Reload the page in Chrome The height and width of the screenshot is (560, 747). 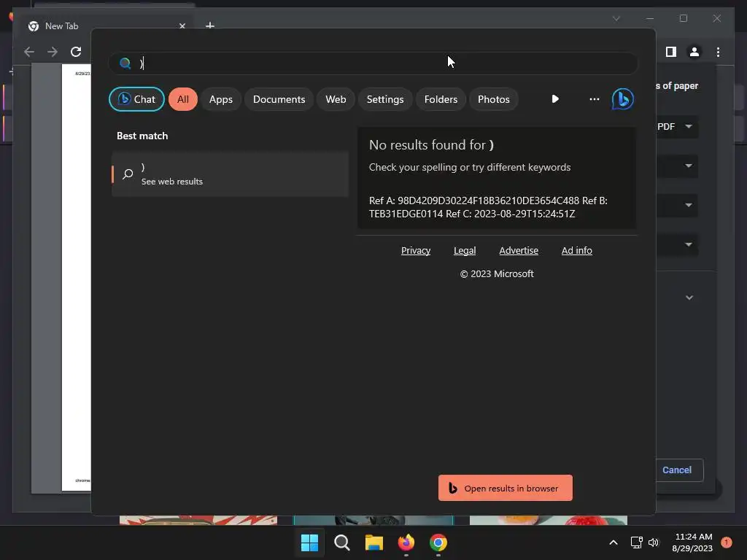coord(76,52)
